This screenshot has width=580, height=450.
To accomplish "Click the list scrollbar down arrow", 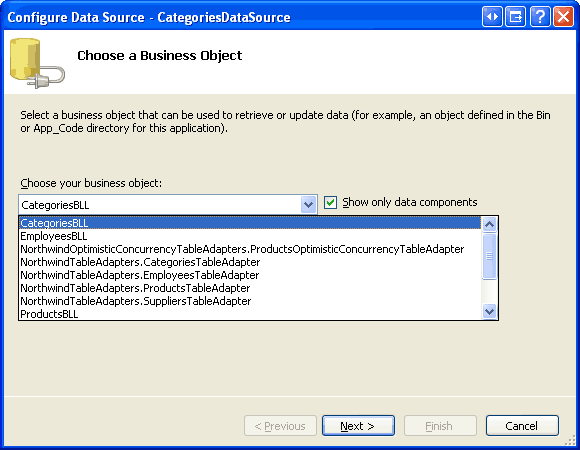I will click(489, 312).
